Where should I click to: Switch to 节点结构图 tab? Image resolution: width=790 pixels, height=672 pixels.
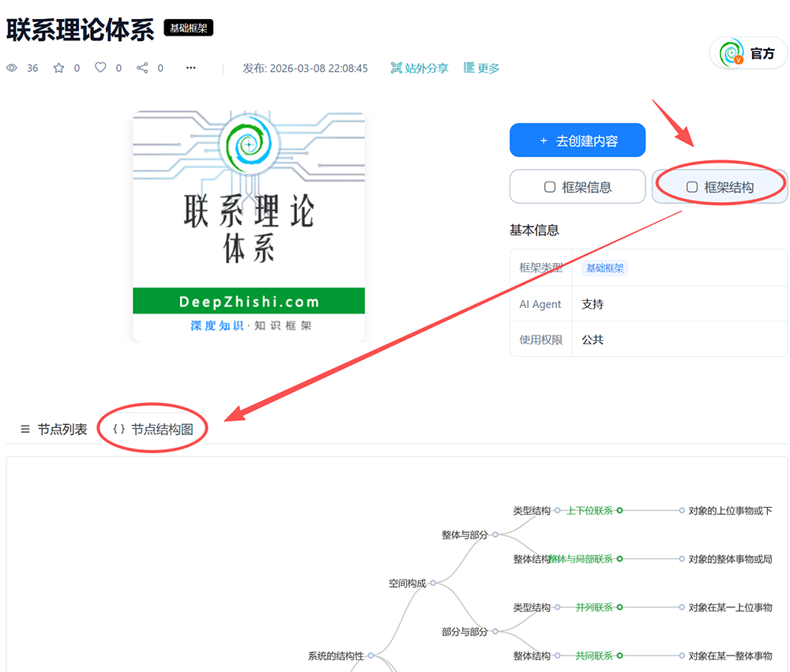(152, 430)
